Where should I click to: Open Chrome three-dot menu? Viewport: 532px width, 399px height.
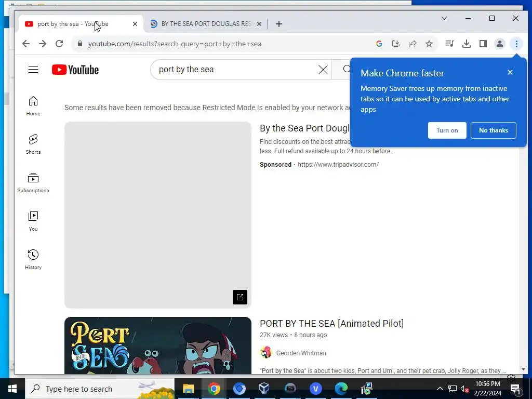(516, 44)
